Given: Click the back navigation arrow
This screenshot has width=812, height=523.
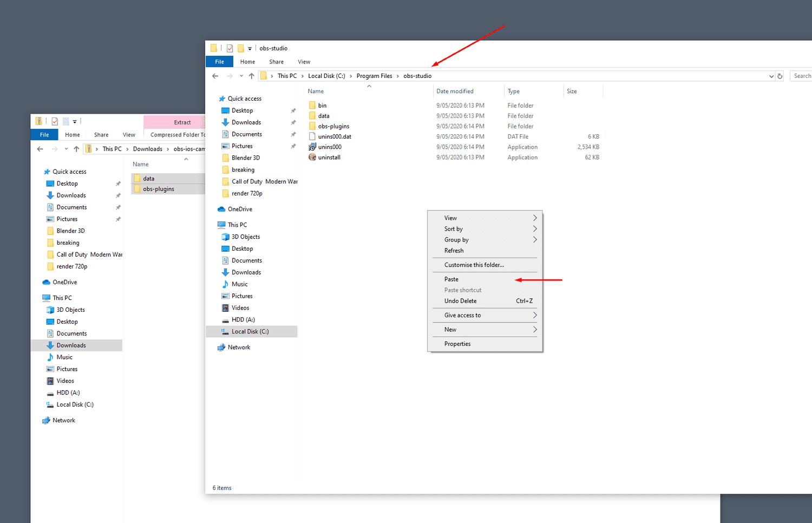Looking at the screenshot, I should coord(215,76).
